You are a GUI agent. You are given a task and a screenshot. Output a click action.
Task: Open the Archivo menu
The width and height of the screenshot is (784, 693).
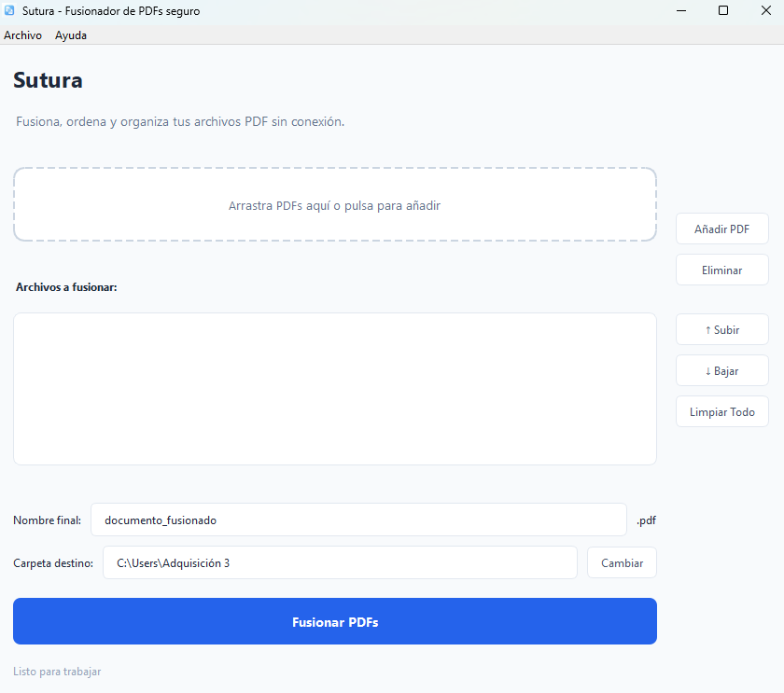pyautogui.click(x=22, y=35)
